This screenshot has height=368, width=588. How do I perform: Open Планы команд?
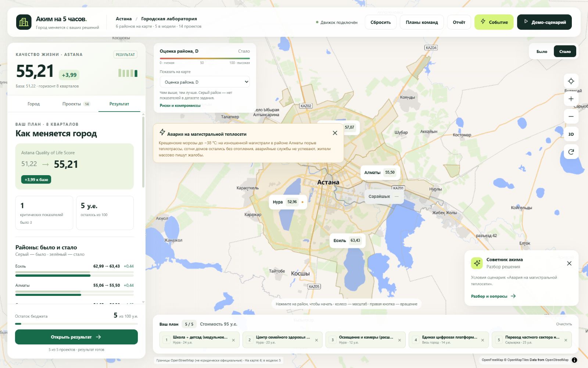[x=422, y=22]
